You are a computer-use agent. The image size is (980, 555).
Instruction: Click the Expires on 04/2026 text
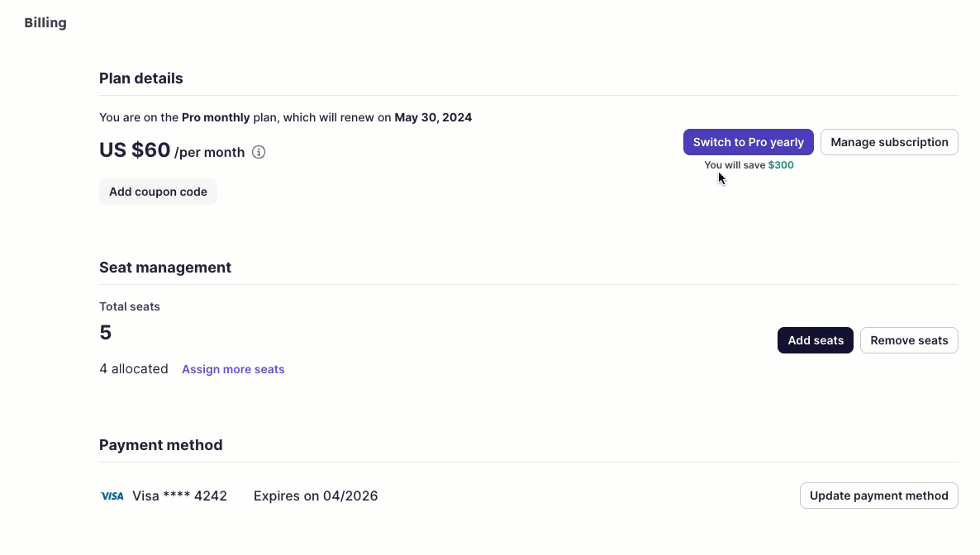[x=316, y=496]
